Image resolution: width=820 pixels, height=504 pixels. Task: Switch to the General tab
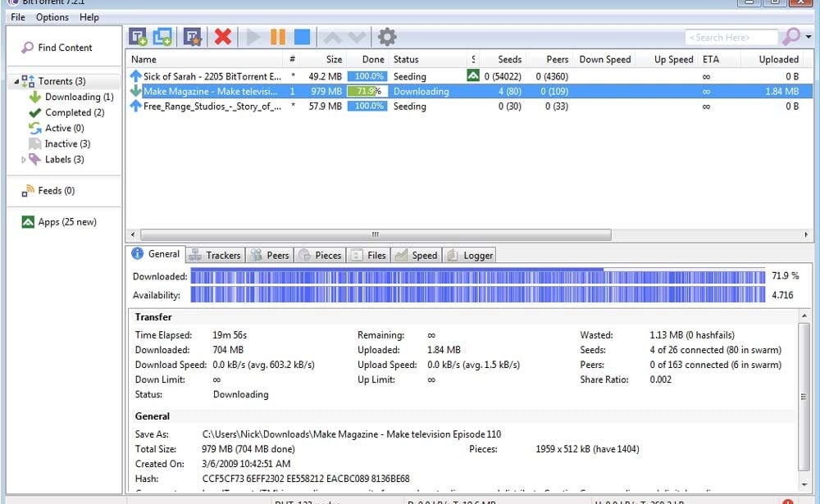coord(156,254)
